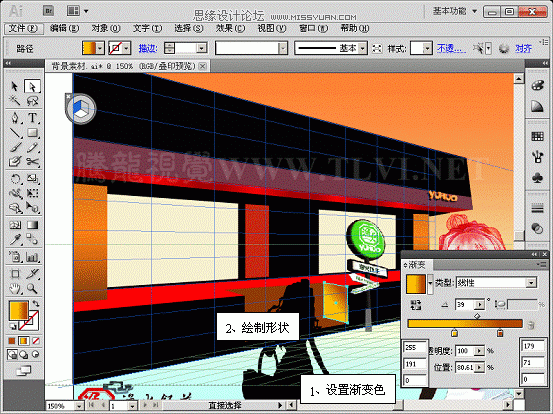This screenshot has height=414, width=553.
Task: Switch to Gradient fill mode button
Action: 24,341
